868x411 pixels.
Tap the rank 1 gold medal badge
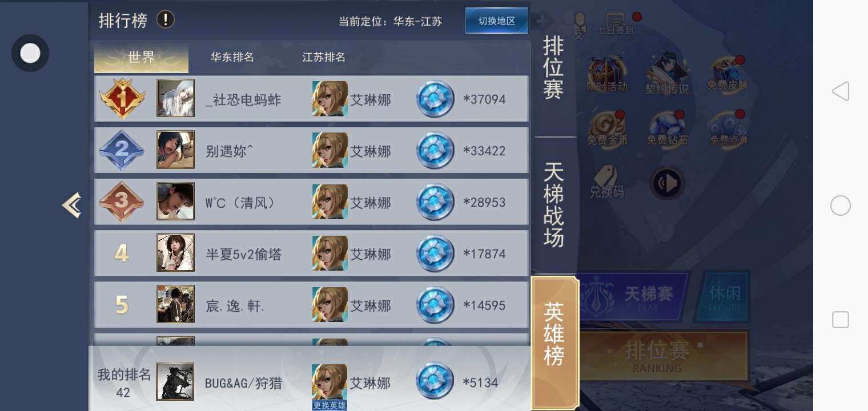coord(122,98)
